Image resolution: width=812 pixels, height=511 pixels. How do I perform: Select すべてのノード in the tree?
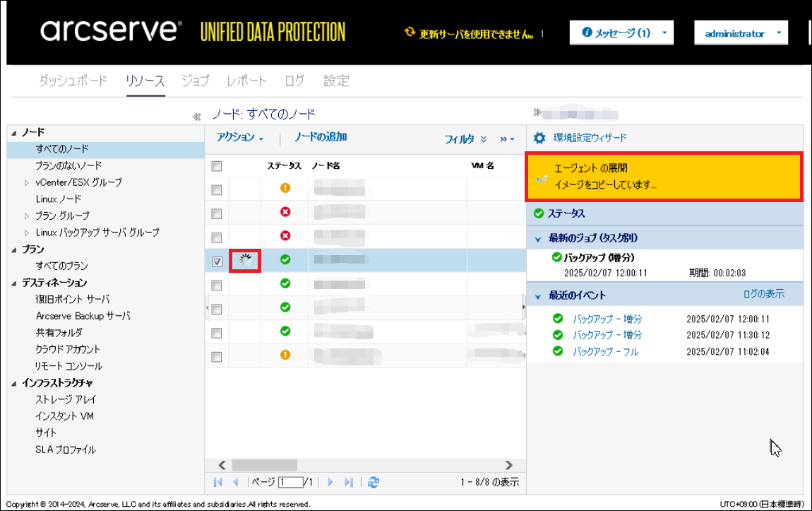[x=61, y=149]
